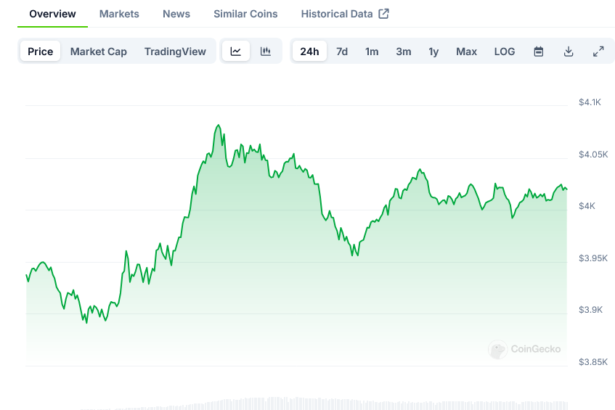Expand chart to fullscreen
Screen dimensions: 615x410
(598, 51)
